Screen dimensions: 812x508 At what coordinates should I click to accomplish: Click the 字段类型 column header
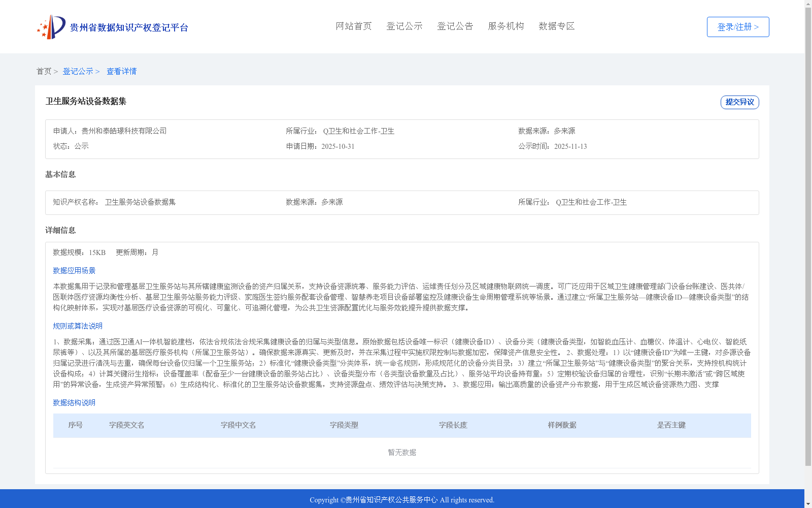344,425
